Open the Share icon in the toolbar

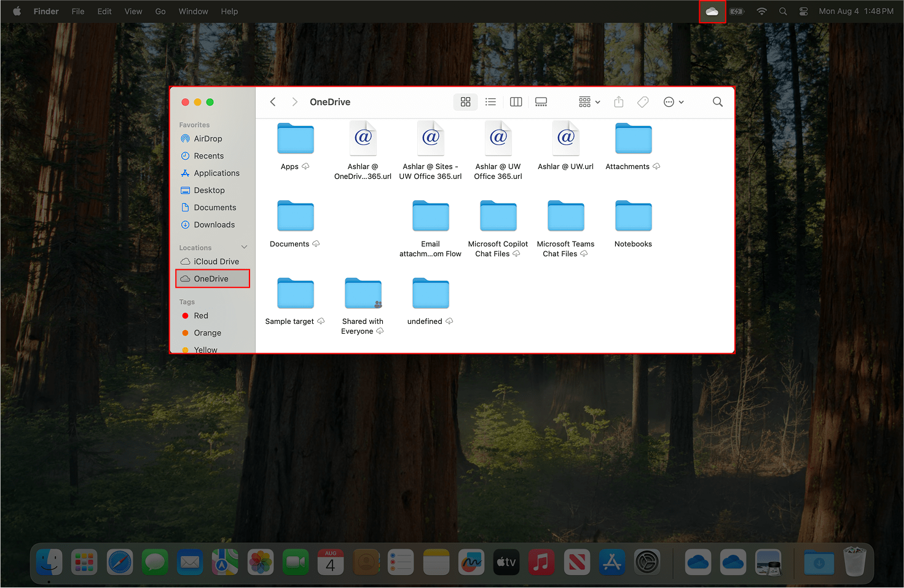[x=618, y=101]
